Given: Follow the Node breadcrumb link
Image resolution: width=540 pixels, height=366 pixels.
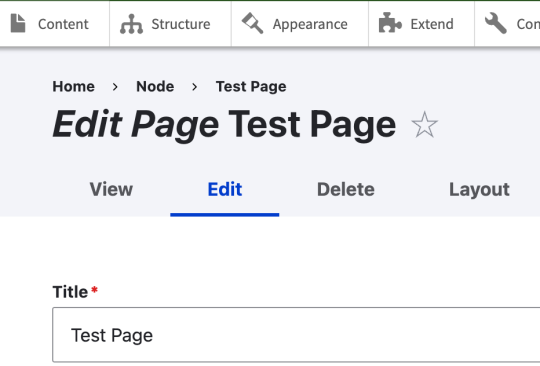Looking at the screenshot, I should [x=155, y=86].
